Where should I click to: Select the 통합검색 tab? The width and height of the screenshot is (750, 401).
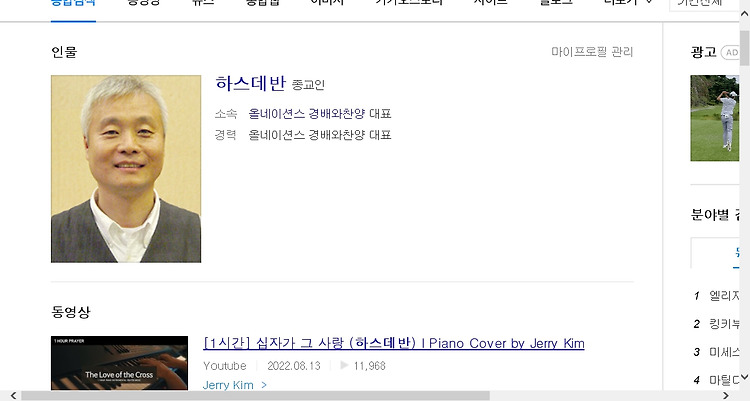coord(73,2)
